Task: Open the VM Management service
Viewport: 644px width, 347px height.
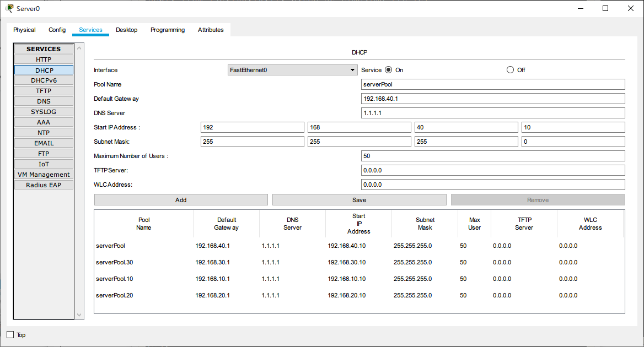Action: tap(44, 175)
